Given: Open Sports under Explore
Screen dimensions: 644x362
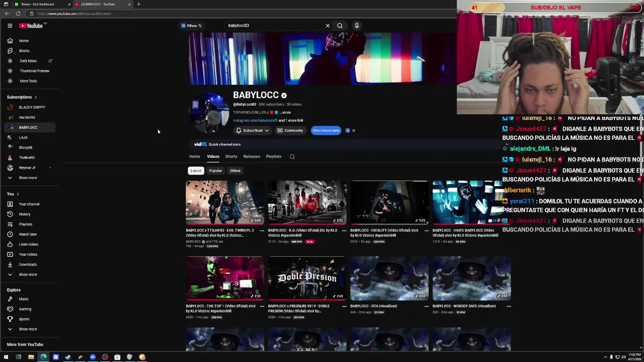Looking at the screenshot, I should coord(30,319).
